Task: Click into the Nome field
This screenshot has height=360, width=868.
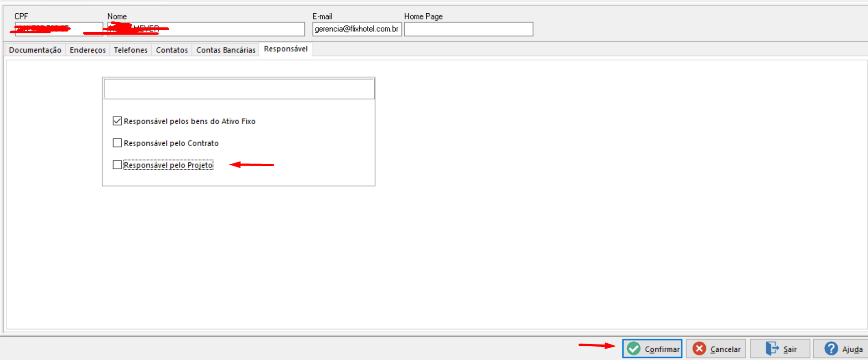Action: [x=206, y=29]
